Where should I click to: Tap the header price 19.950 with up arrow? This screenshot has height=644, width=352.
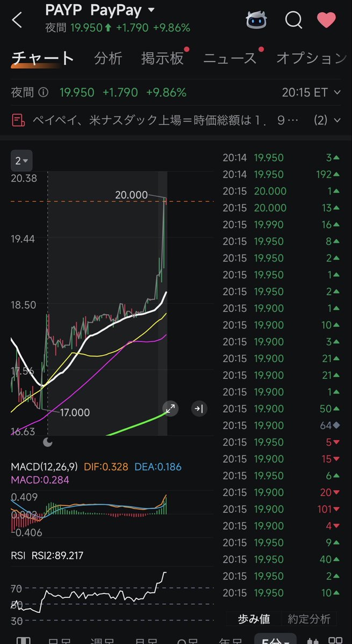click(91, 27)
